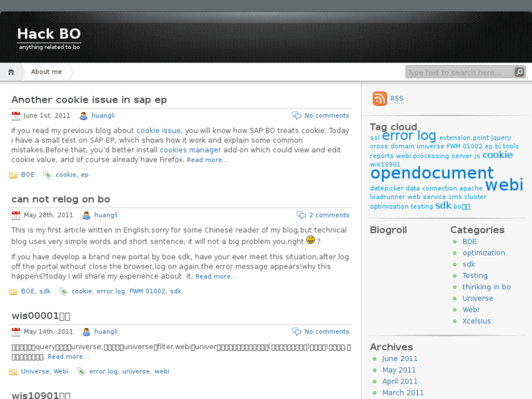532x399 pixels.
Task: Open the About me menu item
Action: coord(47,72)
